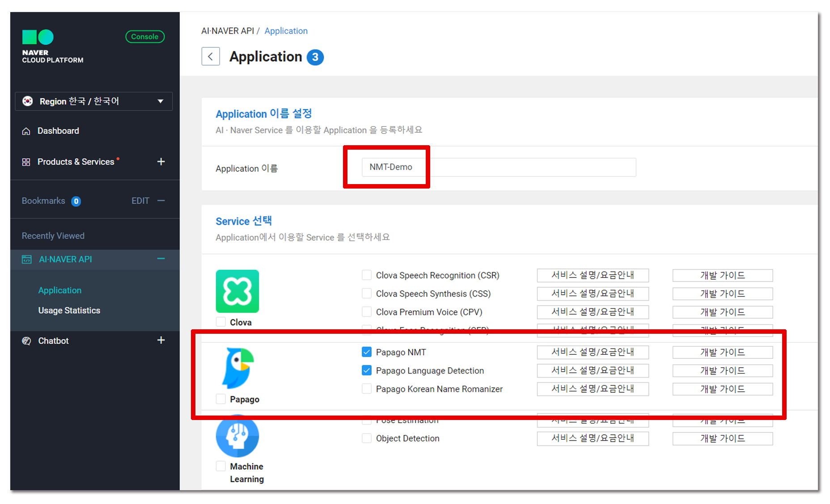
Task: Click the back arrow button
Action: click(211, 57)
